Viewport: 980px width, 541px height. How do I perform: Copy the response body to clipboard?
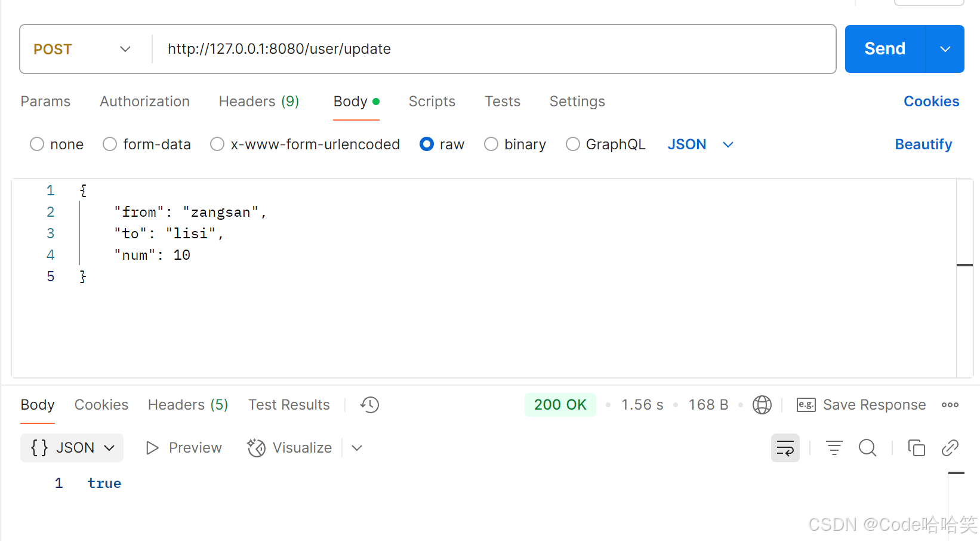coord(916,448)
